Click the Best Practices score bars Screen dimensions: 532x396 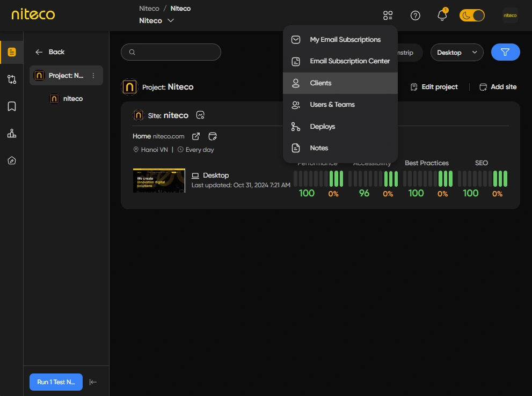pos(427,179)
